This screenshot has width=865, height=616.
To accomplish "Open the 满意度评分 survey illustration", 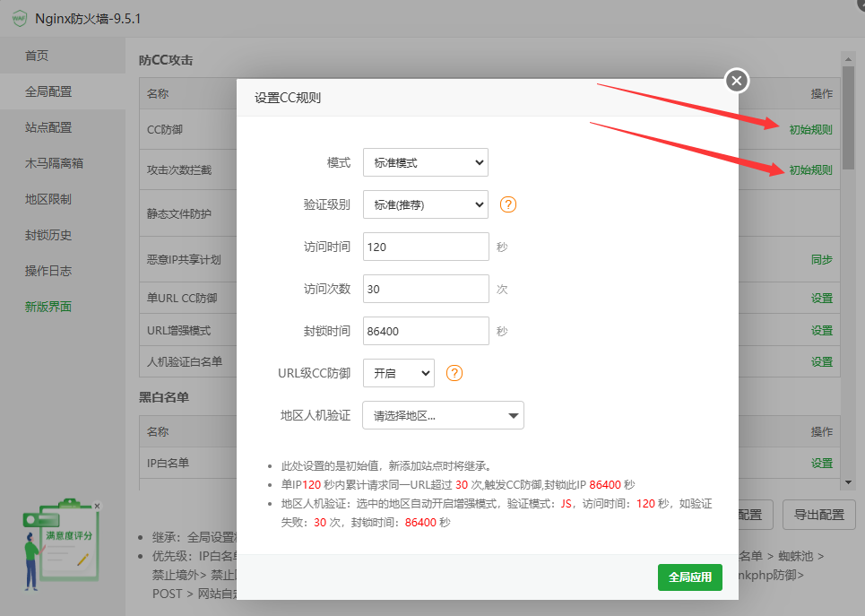I will (x=61, y=543).
